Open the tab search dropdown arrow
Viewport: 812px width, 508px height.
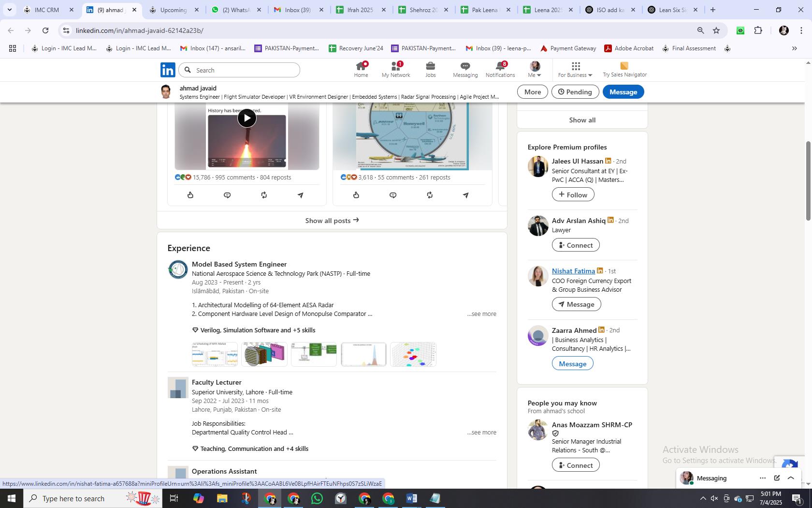(x=9, y=10)
